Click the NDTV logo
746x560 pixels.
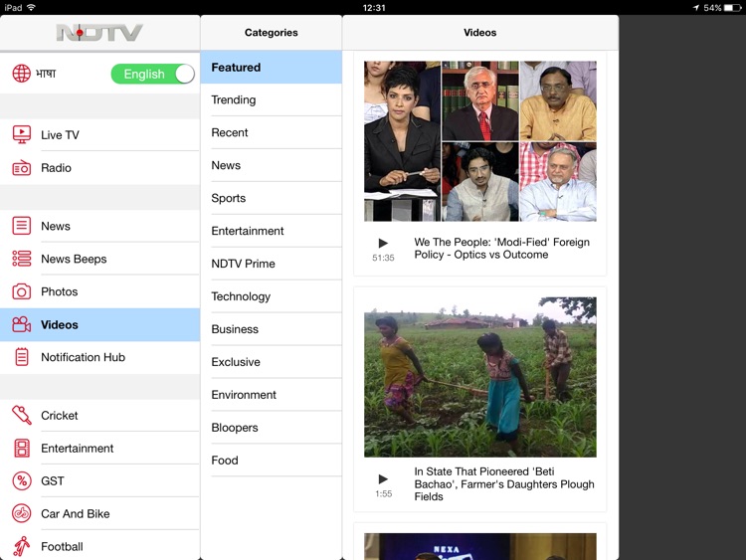pyautogui.click(x=98, y=33)
